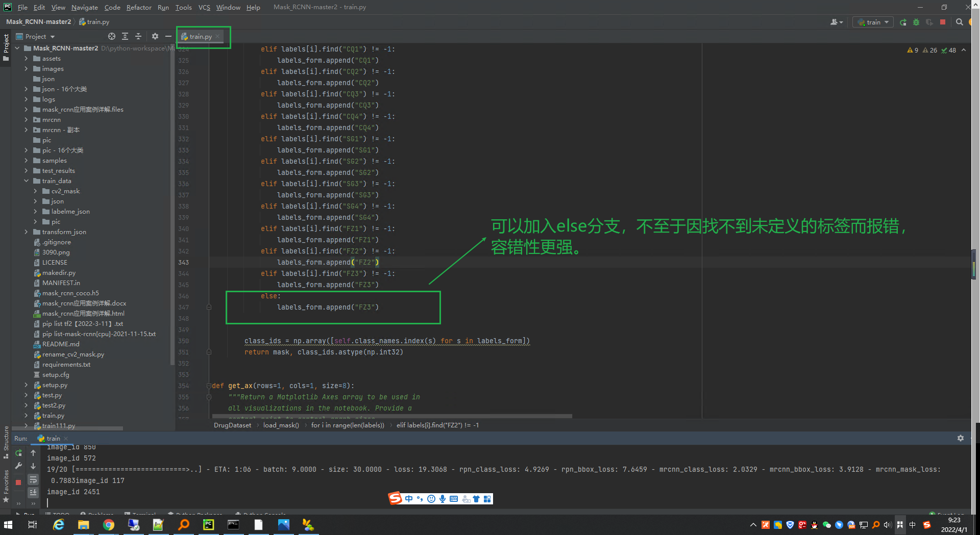Toggle soft-wrap in the run console

tap(33, 479)
